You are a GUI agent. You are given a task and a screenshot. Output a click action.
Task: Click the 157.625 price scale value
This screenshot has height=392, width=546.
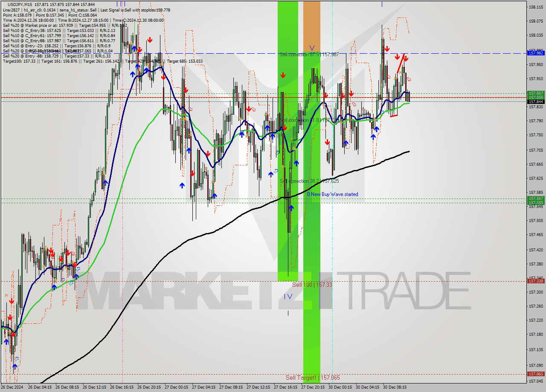pyautogui.click(x=536, y=178)
